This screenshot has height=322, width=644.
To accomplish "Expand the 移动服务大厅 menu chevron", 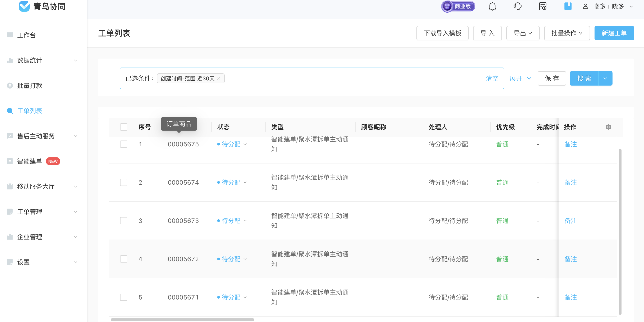I will tap(76, 186).
